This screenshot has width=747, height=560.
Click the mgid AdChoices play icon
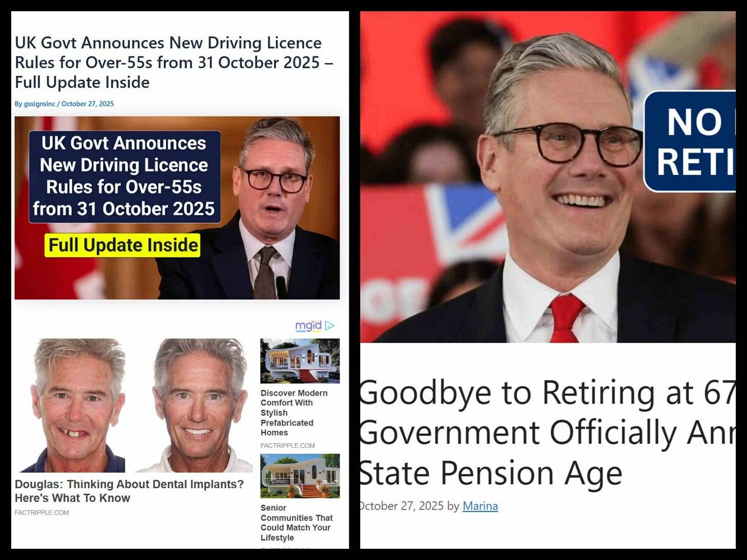[330, 326]
